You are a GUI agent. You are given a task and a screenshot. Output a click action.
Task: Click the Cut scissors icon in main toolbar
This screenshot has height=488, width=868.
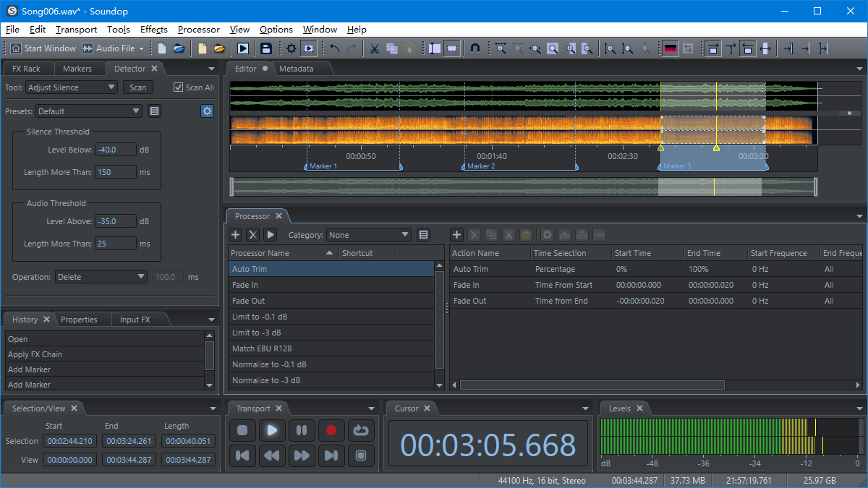click(375, 48)
